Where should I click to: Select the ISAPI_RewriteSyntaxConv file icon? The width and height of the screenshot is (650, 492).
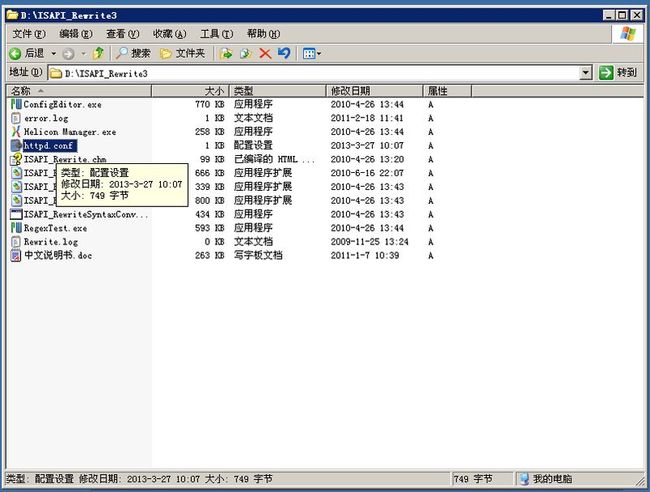16,214
